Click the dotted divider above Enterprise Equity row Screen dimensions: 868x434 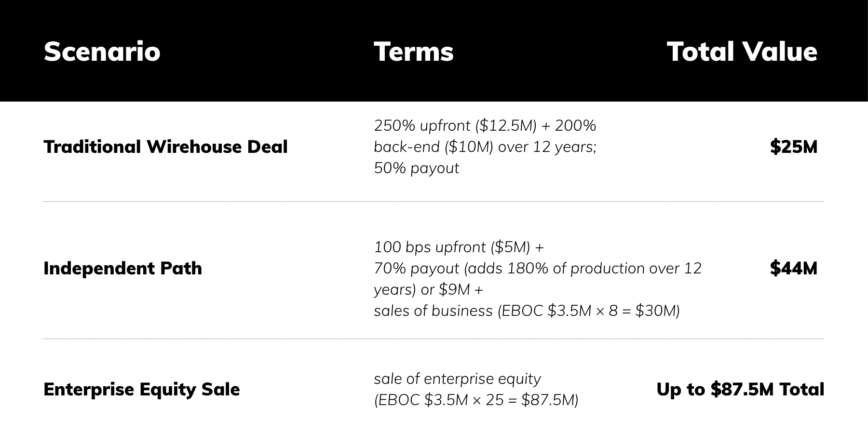[434, 339]
